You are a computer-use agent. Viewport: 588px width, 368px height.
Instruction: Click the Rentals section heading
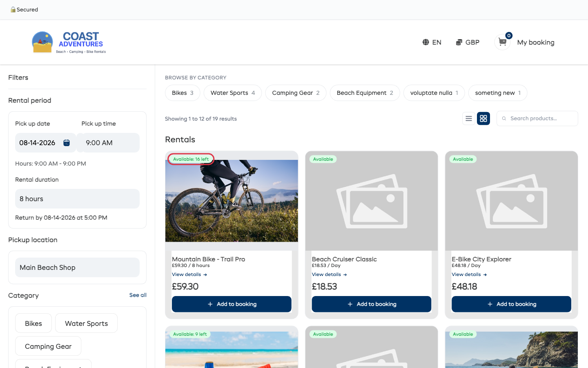180,139
